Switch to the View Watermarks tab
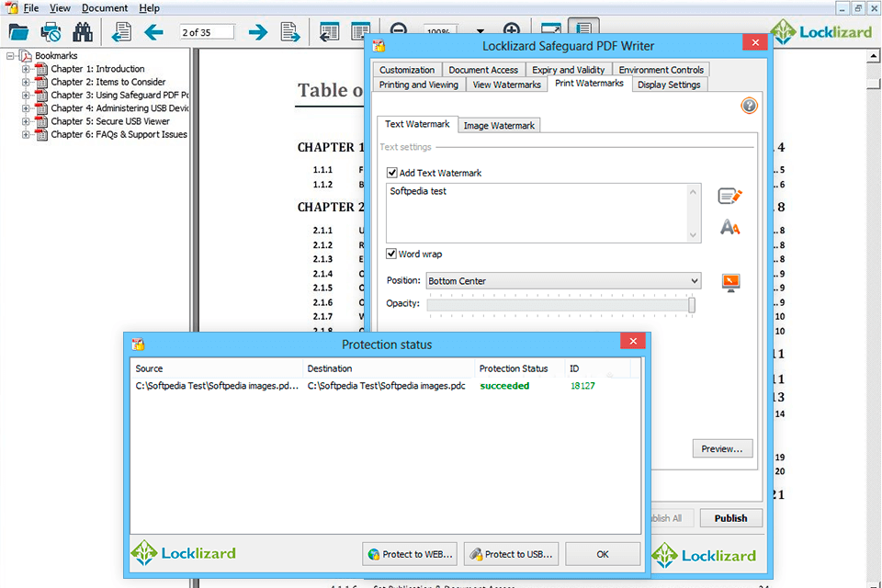 (506, 85)
